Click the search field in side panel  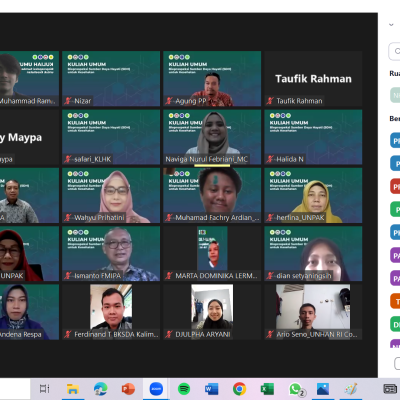pyautogui.click(x=395, y=51)
